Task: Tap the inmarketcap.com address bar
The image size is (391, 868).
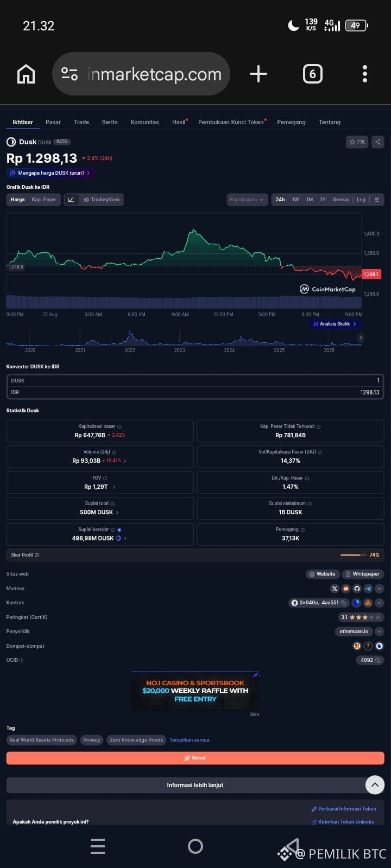Action: click(x=141, y=74)
